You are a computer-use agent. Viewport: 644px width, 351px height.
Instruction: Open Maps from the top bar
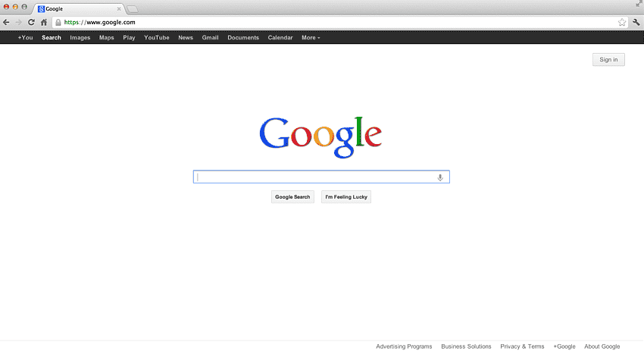tap(106, 37)
